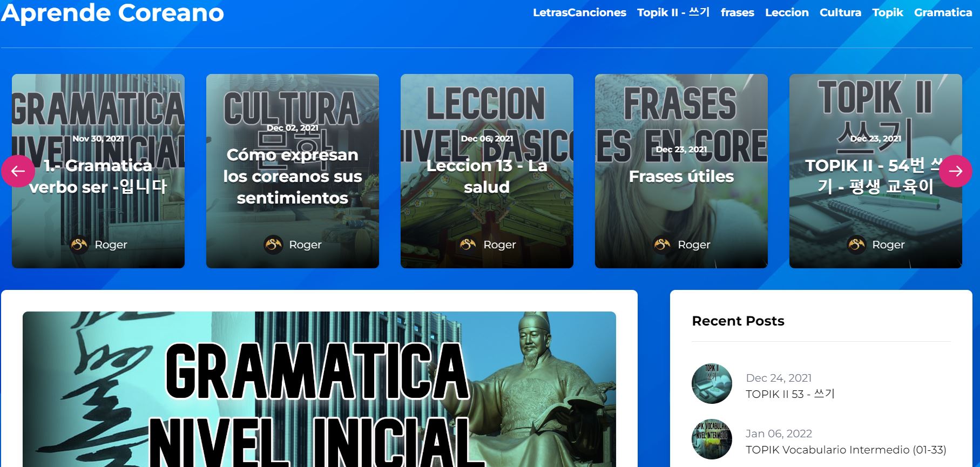Open the Leccion 13 - La salud post
Image resolution: width=980 pixels, height=467 pixels.
[487, 176]
